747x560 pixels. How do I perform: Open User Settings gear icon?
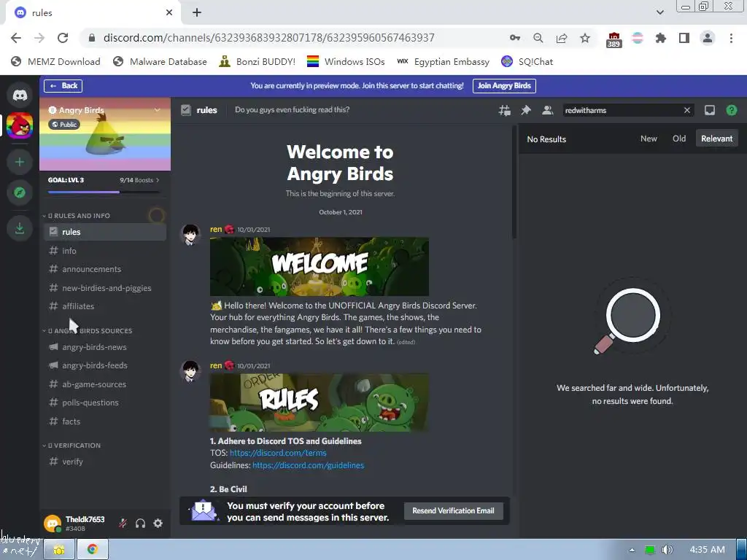pos(158,524)
